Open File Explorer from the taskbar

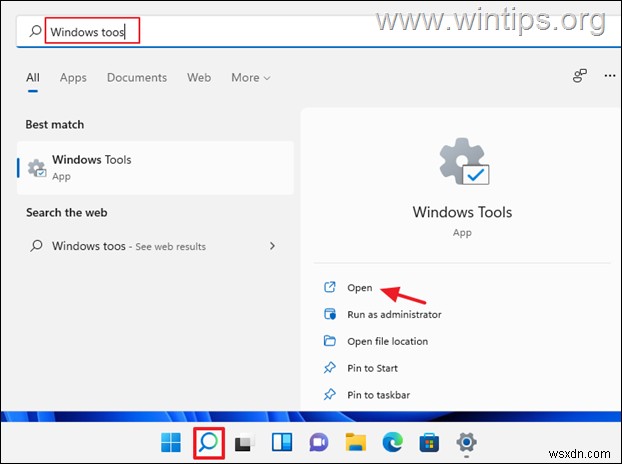click(x=356, y=442)
